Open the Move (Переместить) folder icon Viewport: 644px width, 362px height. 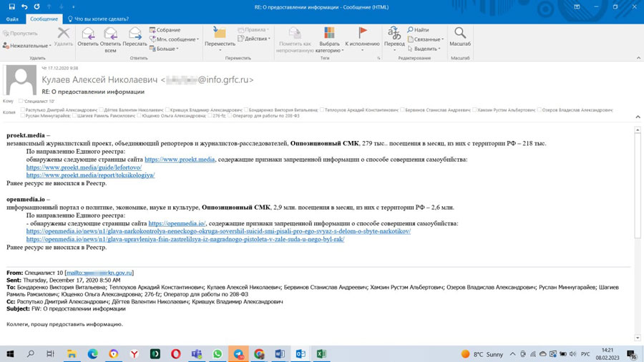219,37
